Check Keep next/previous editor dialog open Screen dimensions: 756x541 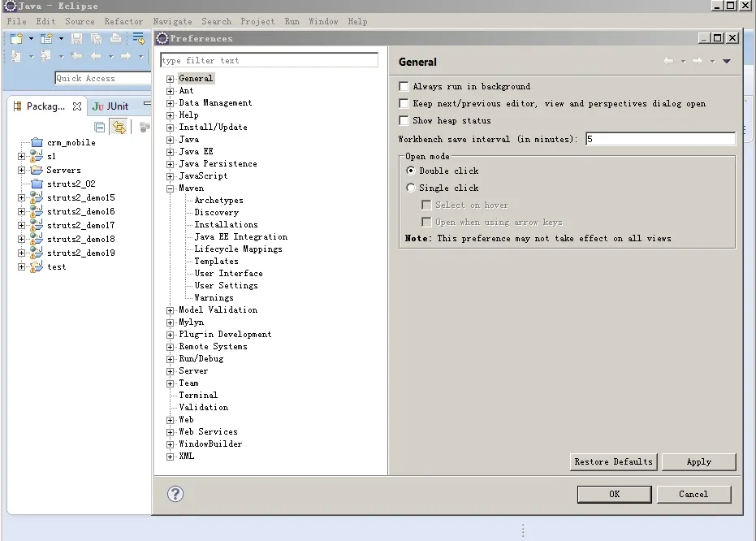(404, 103)
